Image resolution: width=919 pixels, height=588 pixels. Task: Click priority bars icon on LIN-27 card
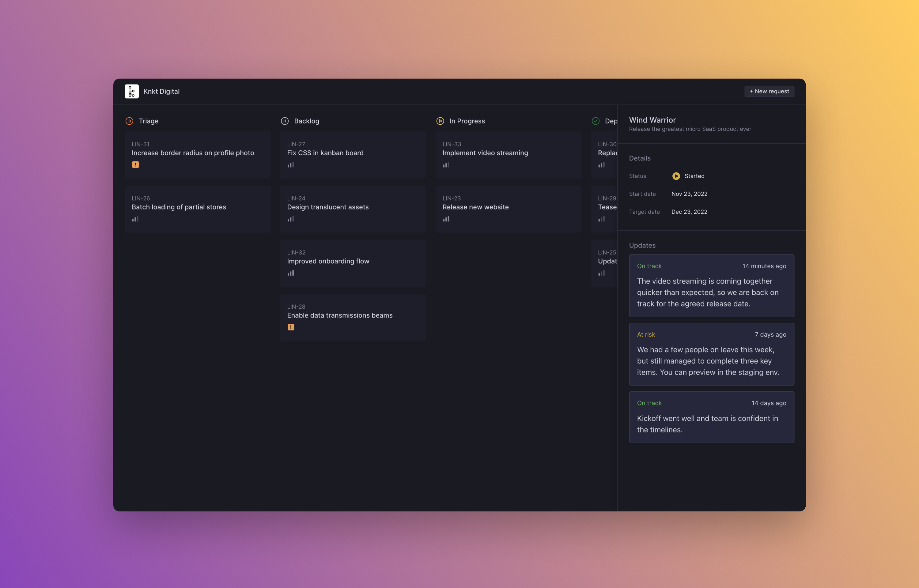pos(290,165)
